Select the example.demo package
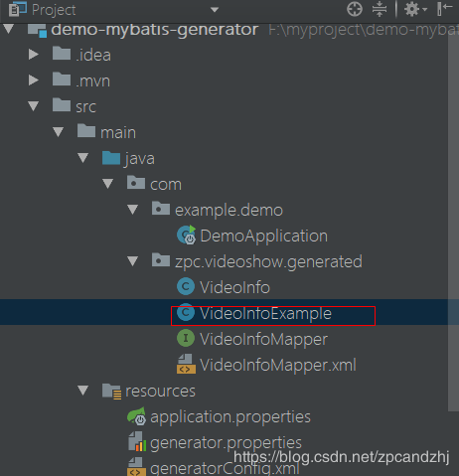The width and height of the screenshot is (459, 476). [x=229, y=210]
